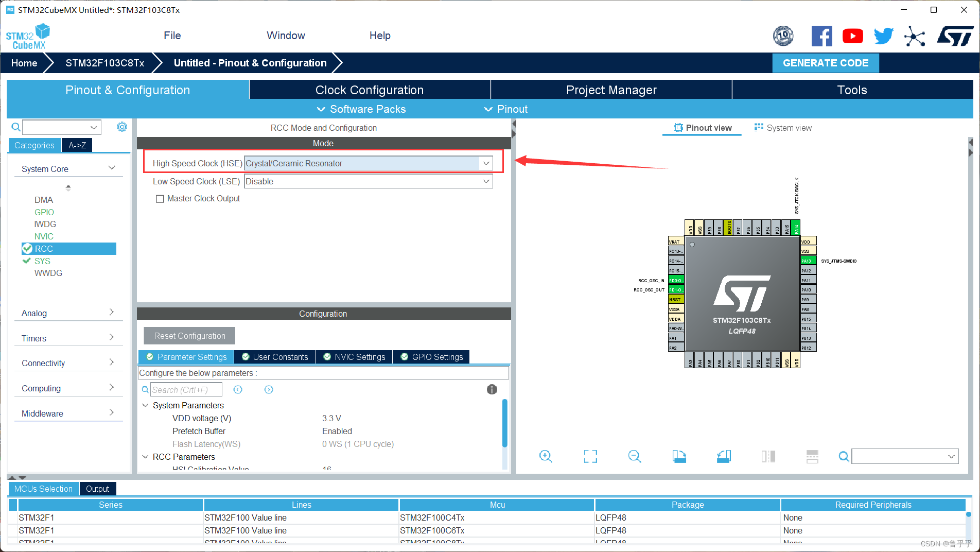This screenshot has width=980, height=552.
Task: Open the gear settings icon beside category search
Action: click(x=122, y=127)
